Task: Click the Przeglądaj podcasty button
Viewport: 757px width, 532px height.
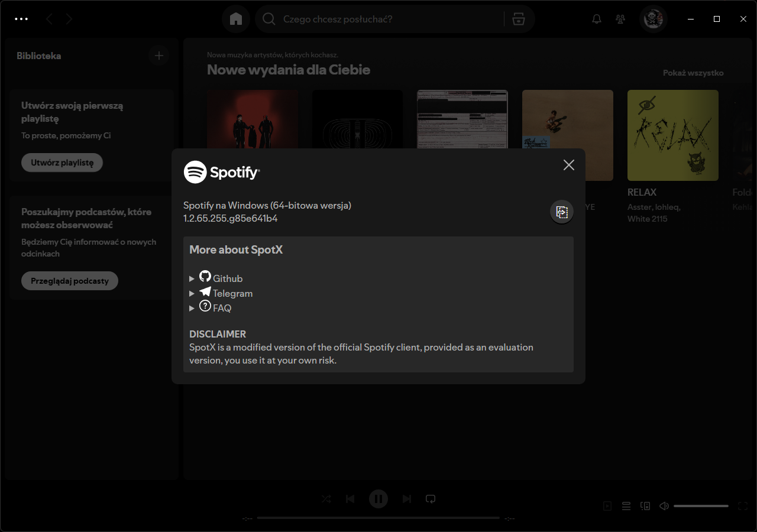Action: [70, 281]
